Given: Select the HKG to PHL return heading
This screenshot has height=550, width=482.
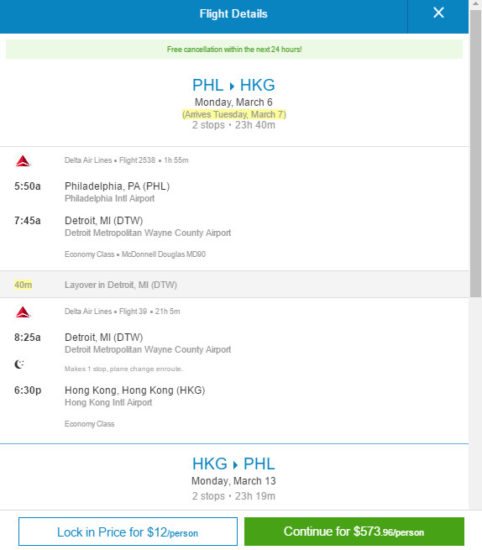Looking at the screenshot, I should (x=234, y=464).
